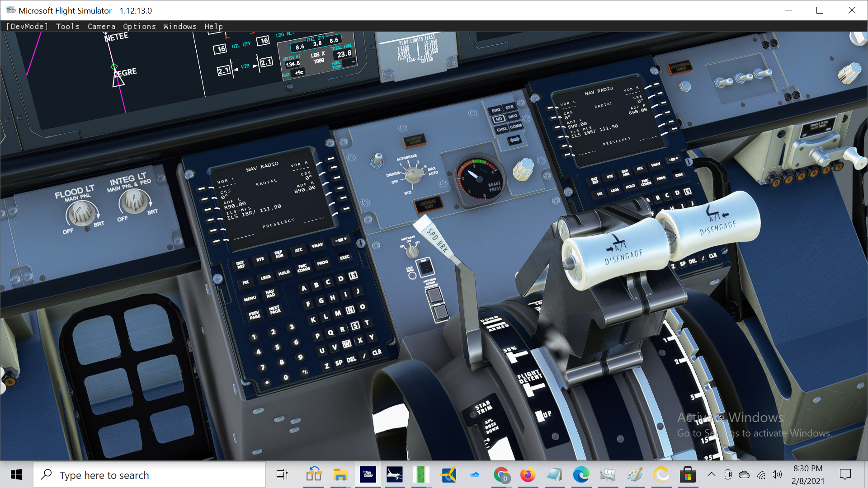The image size is (868, 488).
Task: Click the ENG display select button
Action: (496, 110)
